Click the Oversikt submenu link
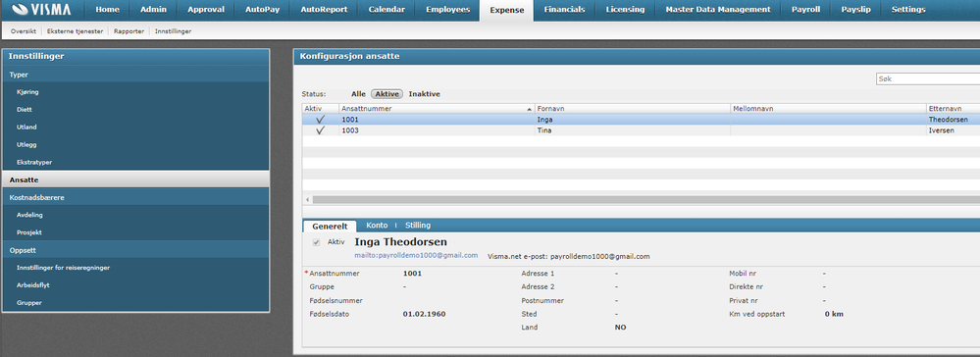The image size is (980, 357). pyautogui.click(x=23, y=30)
